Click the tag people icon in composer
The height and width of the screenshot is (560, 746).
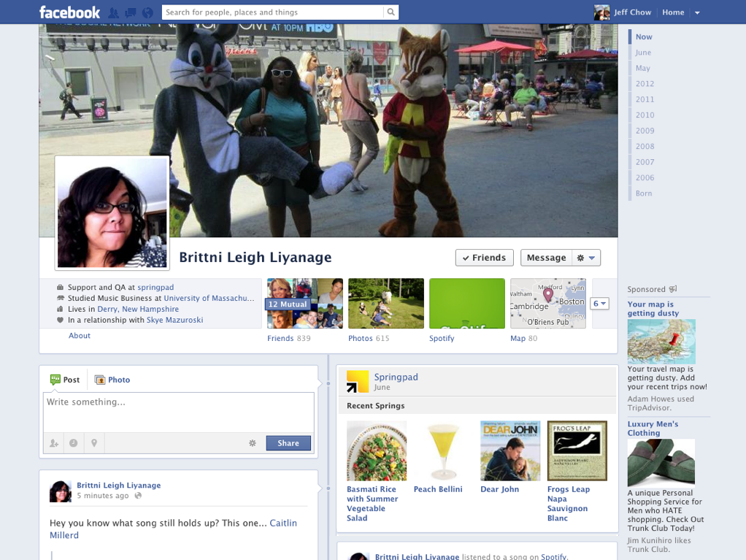click(54, 443)
